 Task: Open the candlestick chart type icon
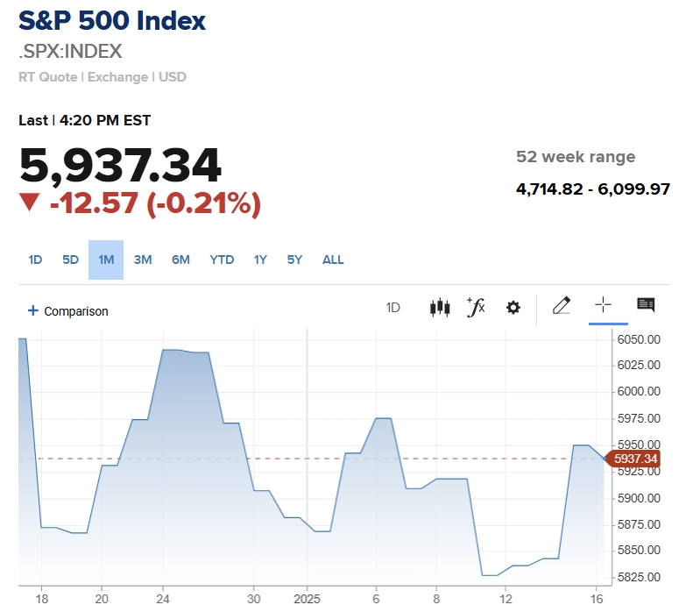(x=439, y=308)
